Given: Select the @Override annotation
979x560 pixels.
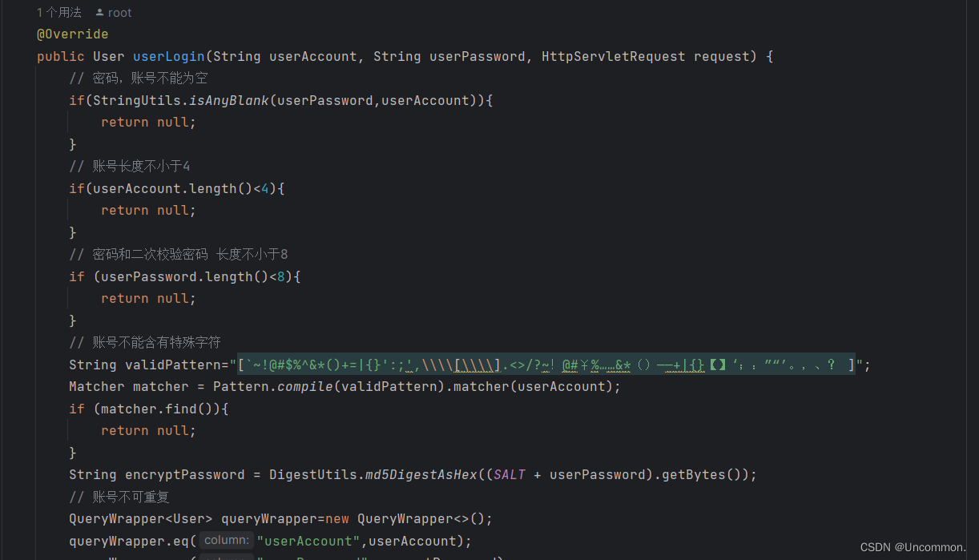Looking at the screenshot, I should click(73, 34).
